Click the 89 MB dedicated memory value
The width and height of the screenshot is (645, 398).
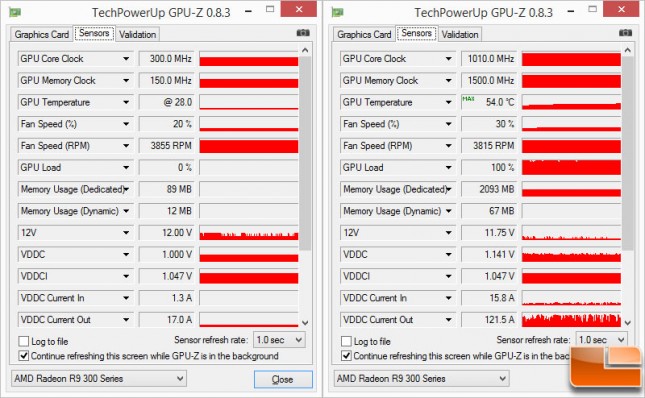tap(167, 189)
